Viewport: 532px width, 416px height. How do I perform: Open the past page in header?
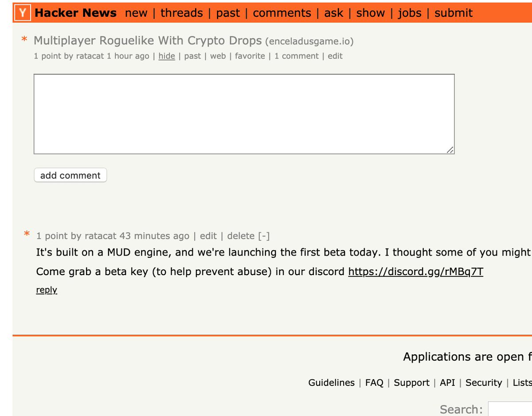[x=228, y=13]
